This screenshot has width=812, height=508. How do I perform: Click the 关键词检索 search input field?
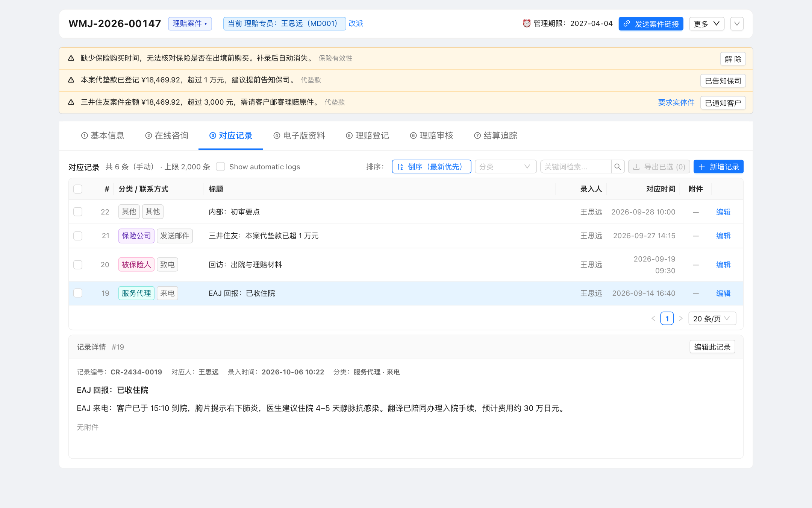click(x=576, y=167)
